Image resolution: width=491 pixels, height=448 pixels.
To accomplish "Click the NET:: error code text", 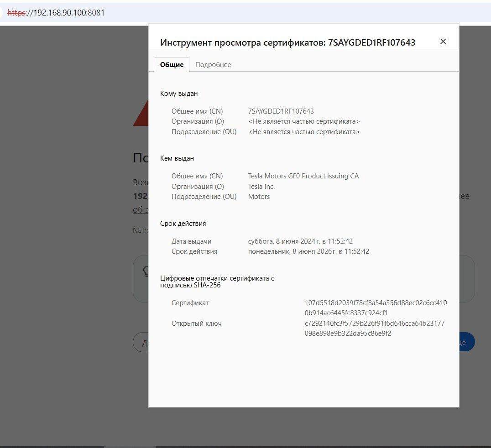I will (x=140, y=230).
